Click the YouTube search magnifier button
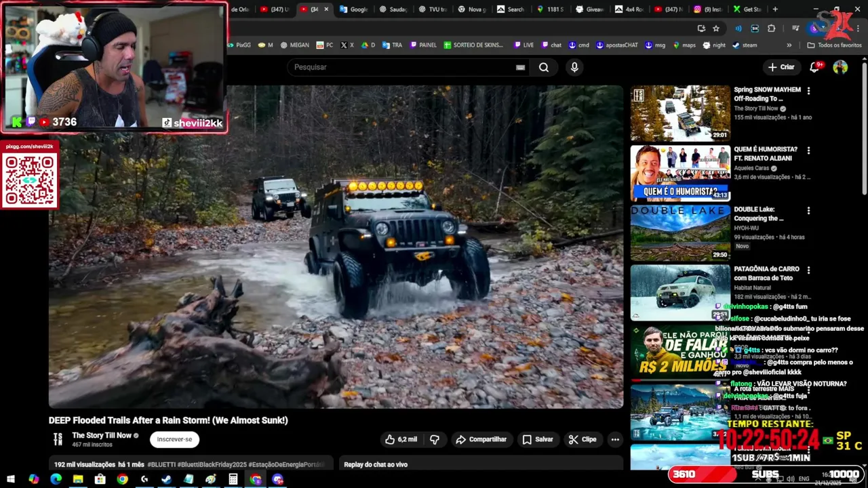868x488 pixels. [x=543, y=67]
